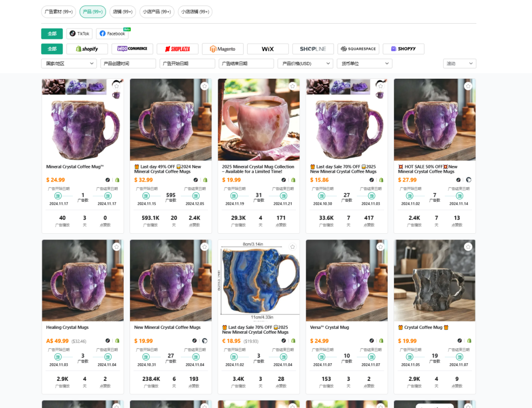The height and width of the screenshot is (408, 532).
Task: Click the WordPress icon on the $27.99 HOT SALE card
Action: [468, 180]
